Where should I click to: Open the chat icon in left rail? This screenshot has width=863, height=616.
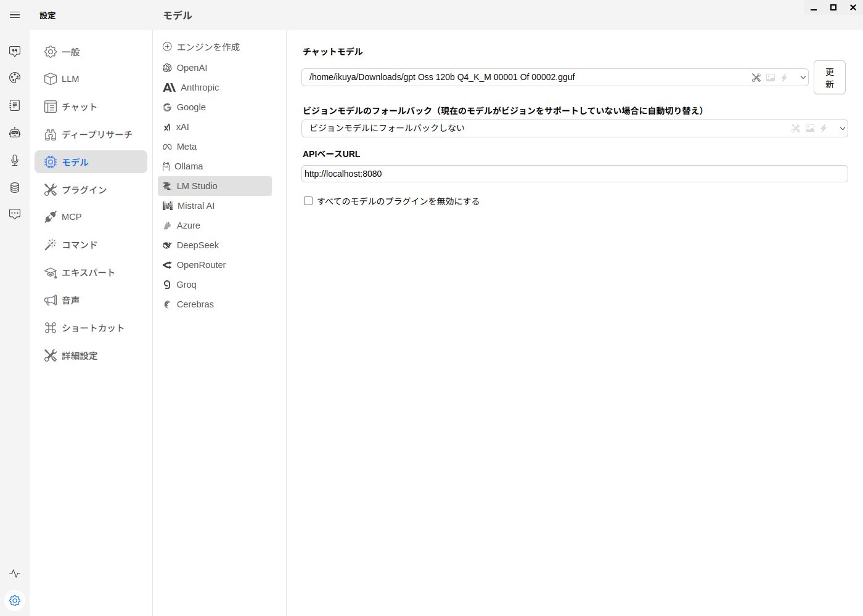click(x=15, y=51)
